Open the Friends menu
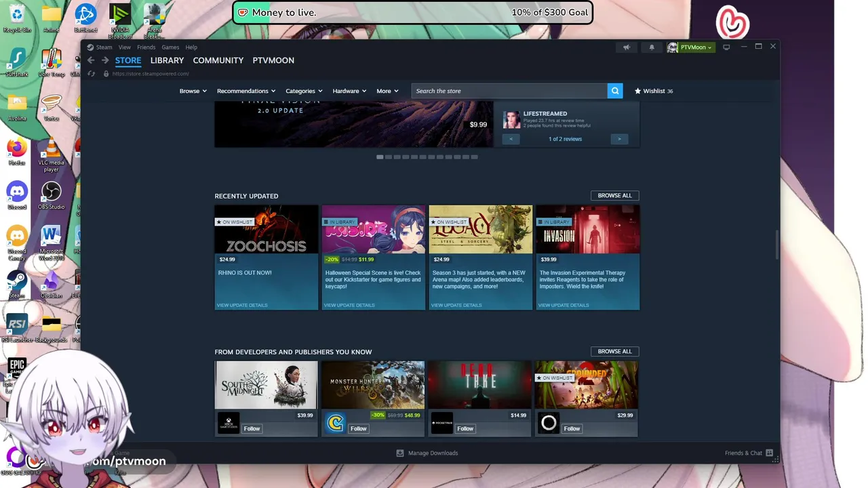Screen dimensions: 868x488 (x=146, y=47)
